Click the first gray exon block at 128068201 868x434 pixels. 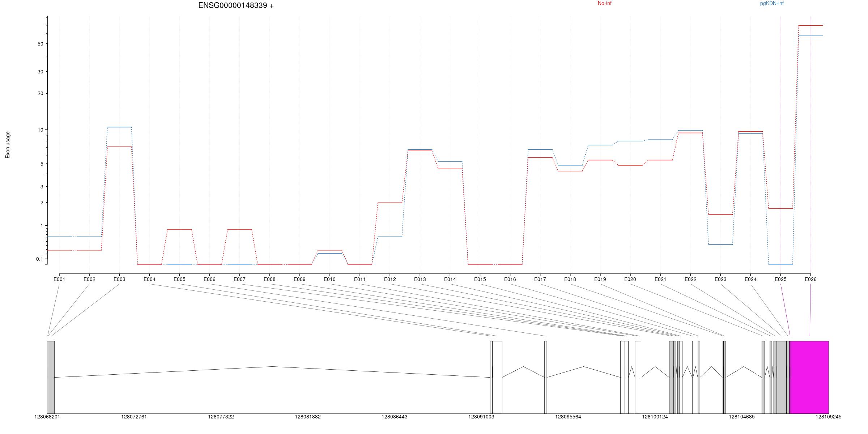point(51,377)
